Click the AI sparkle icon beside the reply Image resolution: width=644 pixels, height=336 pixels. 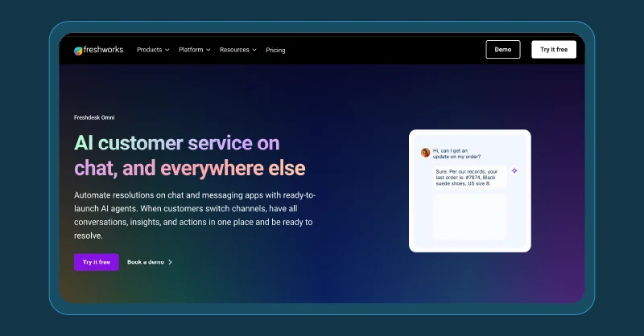pos(514,170)
